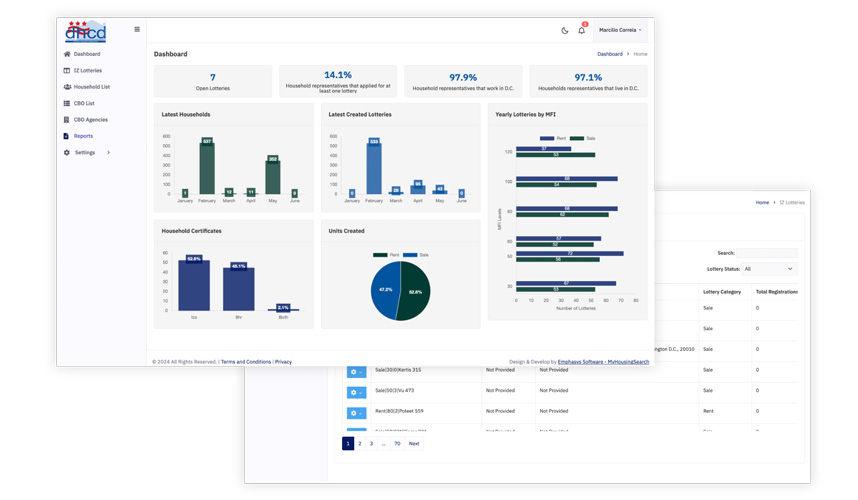858x500 pixels.
Task: Expand the Settings submenu chevron
Action: tap(108, 153)
